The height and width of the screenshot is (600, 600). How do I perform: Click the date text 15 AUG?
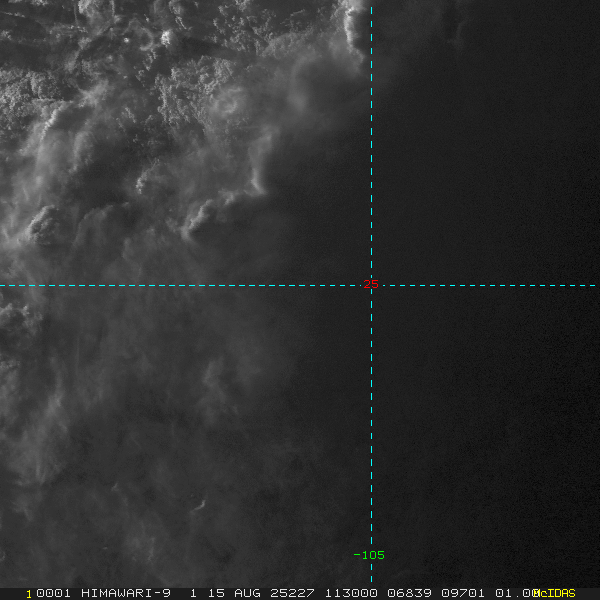point(234,593)
